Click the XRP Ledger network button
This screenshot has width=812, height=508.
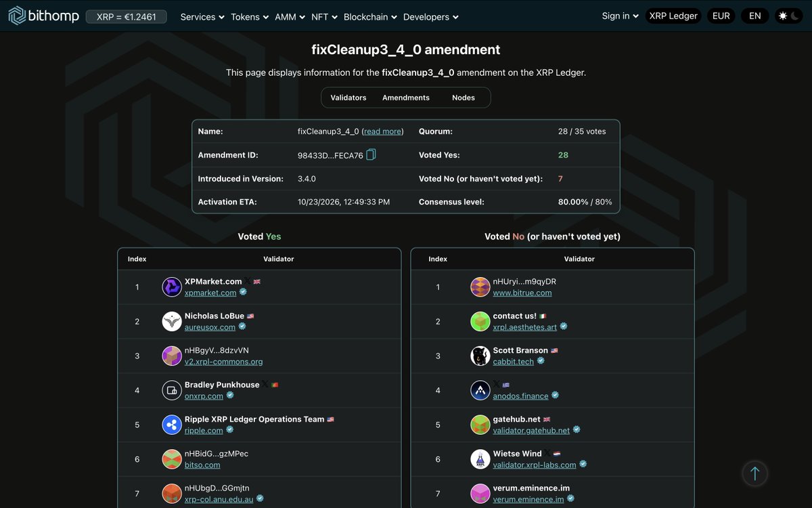tap(673, 16)
